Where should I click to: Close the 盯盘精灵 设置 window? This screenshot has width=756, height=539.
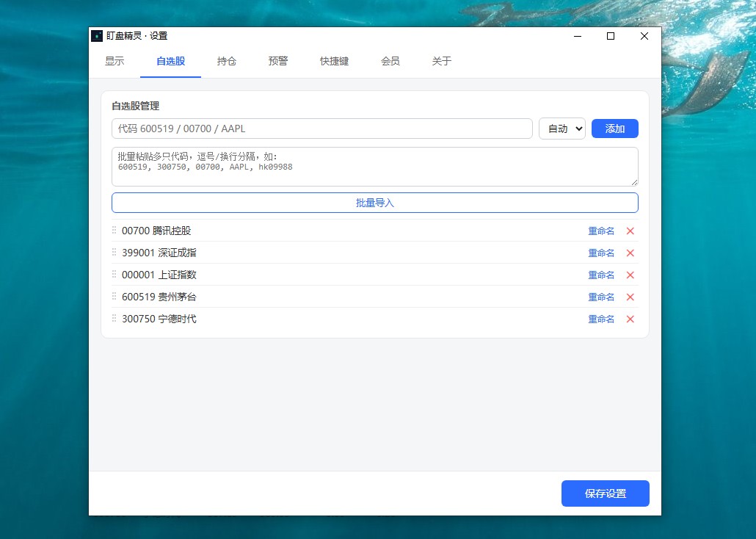[644, 36]
